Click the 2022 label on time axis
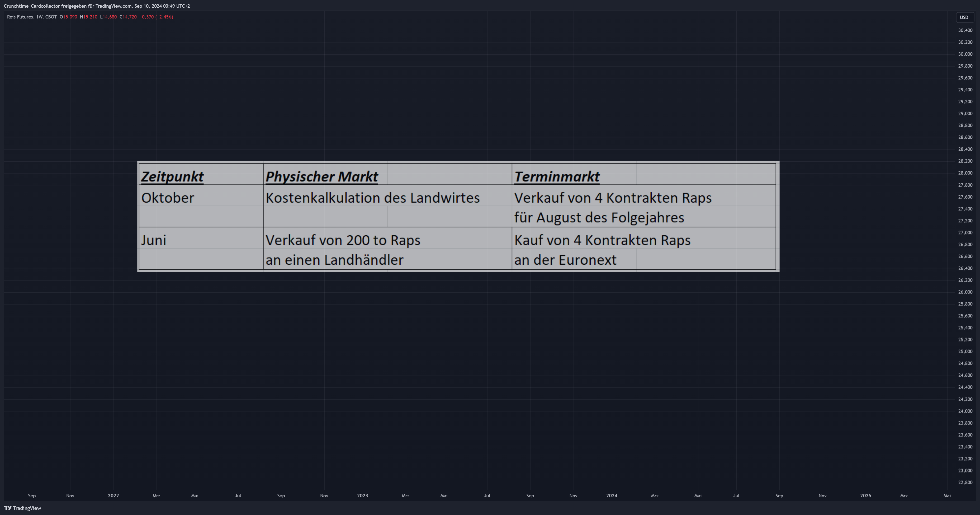The image size is (980, 515). pos(113,495)
